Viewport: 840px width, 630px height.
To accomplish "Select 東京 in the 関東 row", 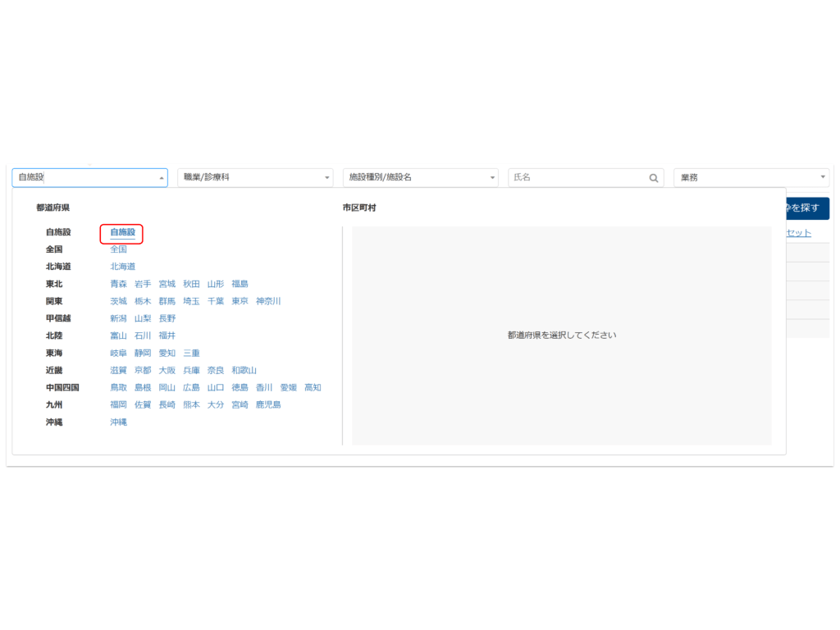I will pos(240,301).
